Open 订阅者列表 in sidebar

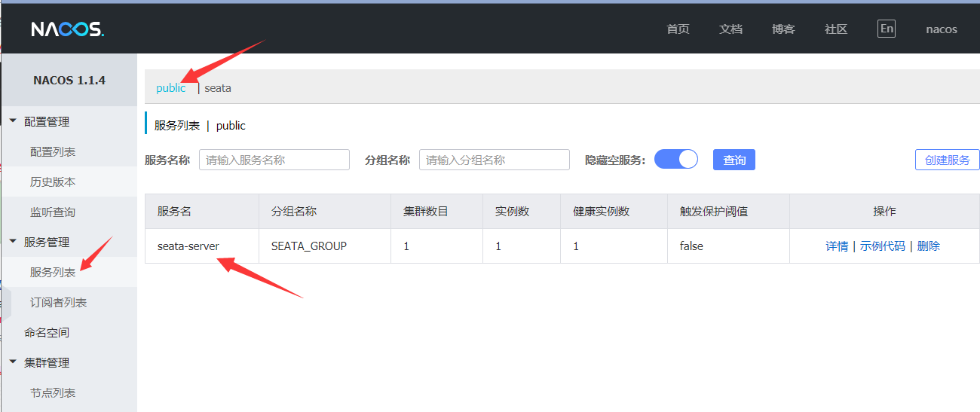click(x=58, y=302)
